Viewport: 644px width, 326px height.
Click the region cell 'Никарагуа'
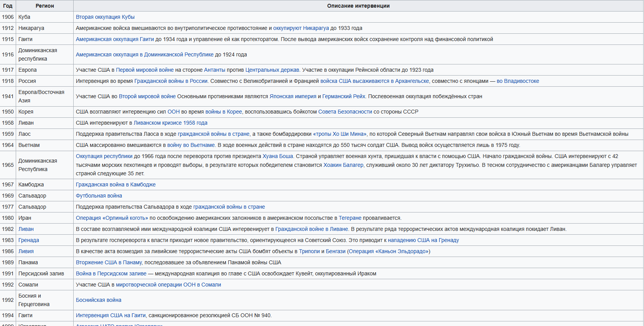click(x=44, y=28)
